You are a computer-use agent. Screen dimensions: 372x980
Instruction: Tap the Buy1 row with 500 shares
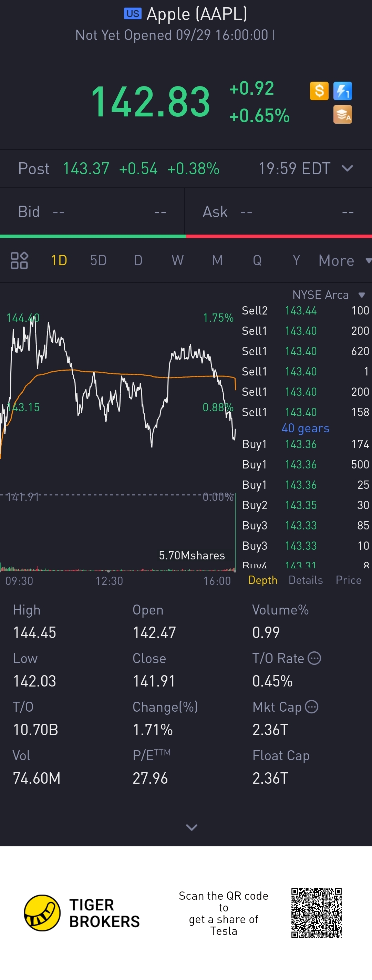(x=306, y=465)
